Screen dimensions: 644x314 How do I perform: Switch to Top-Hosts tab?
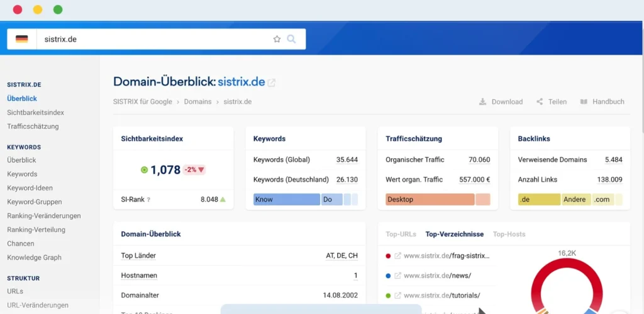[x=509, y=234]
